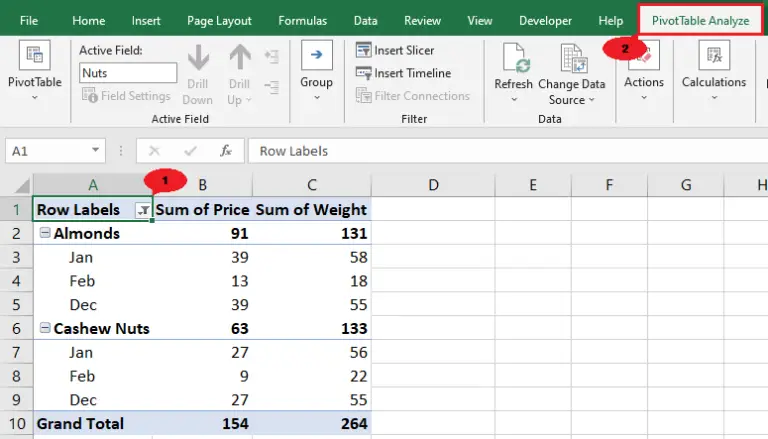The image size is (768, 439).
Task: Click the Grand Total label cell
Action: [x=93, y=423]
